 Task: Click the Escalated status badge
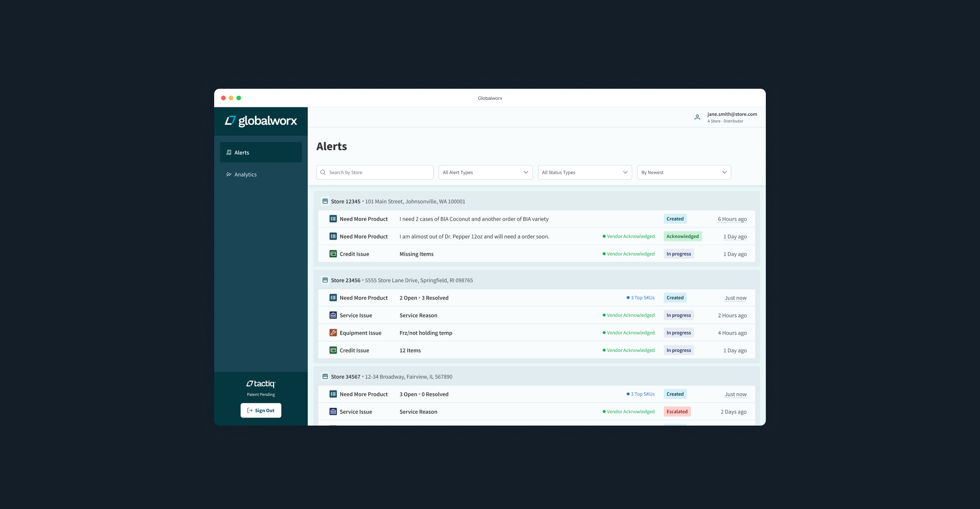pos(677,412)
